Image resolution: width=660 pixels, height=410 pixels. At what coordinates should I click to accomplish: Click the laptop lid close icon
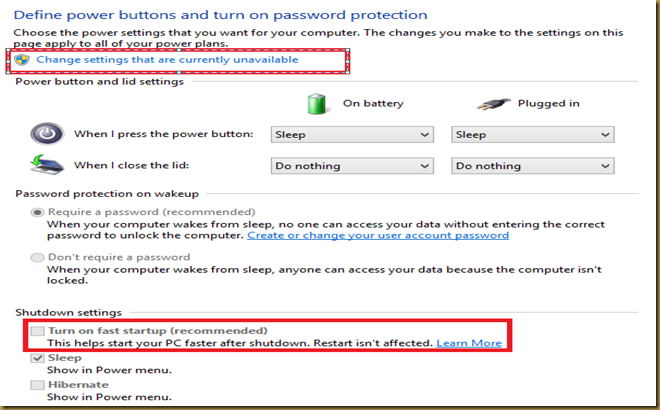click(45, 166)
